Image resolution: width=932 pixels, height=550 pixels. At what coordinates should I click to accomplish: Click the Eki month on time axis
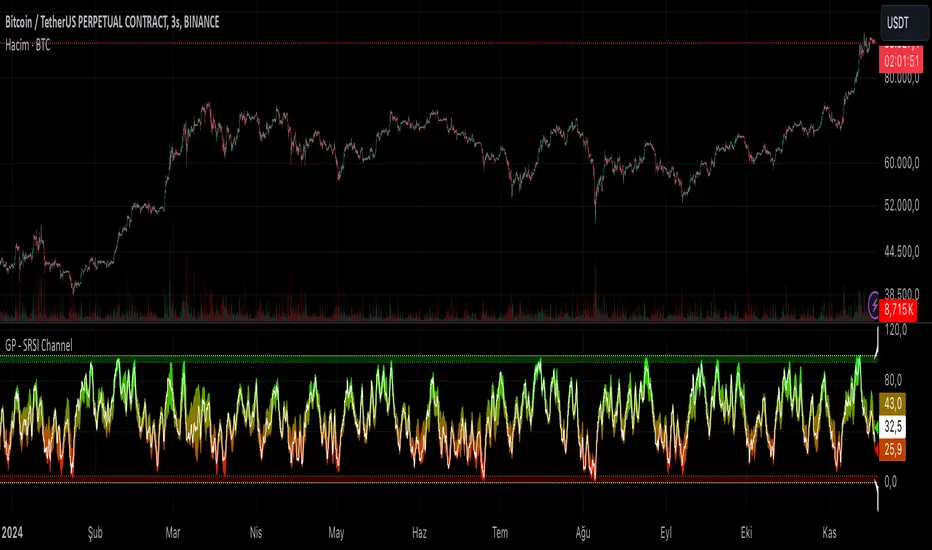pyautogui.click(x=747, y=532)
